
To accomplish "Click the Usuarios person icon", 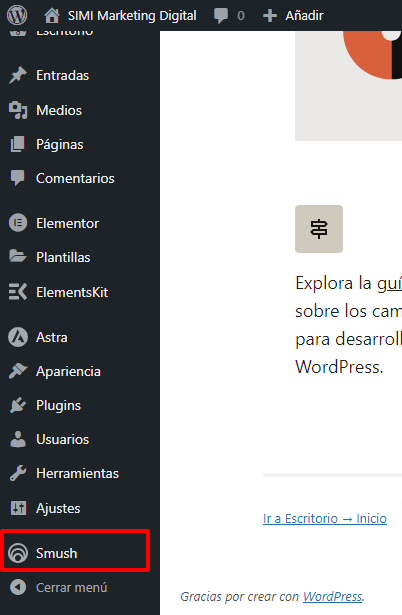I will [x=18, y=439].
